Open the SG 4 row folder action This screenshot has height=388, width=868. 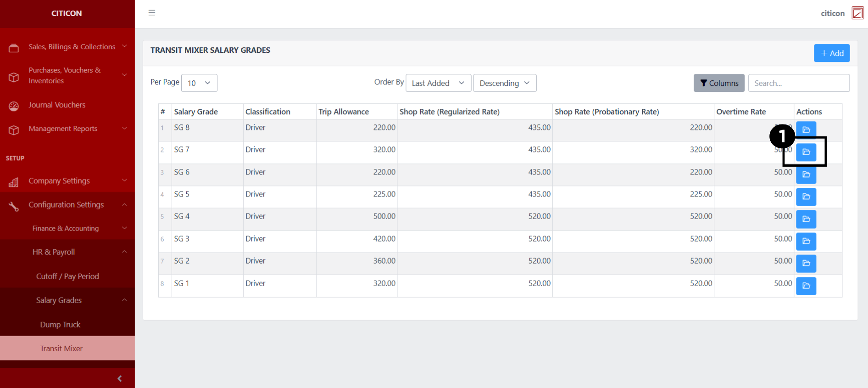coord(806,219)
